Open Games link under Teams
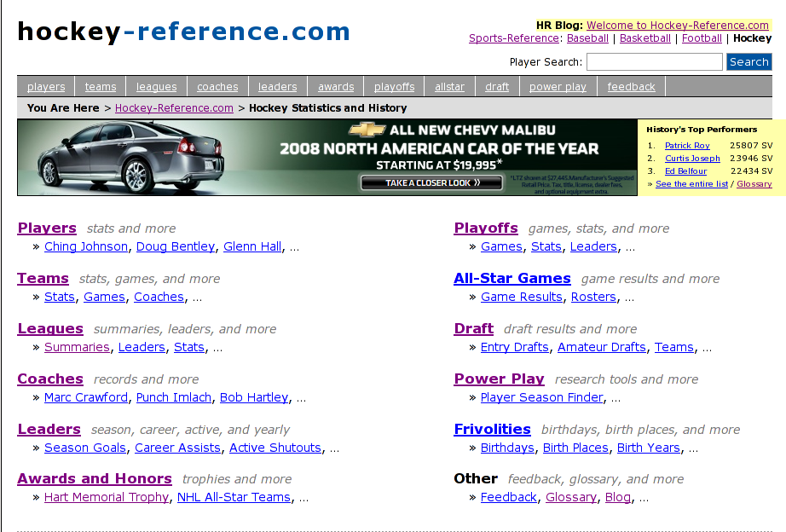The image size is (786, 532). click(104, 297)
